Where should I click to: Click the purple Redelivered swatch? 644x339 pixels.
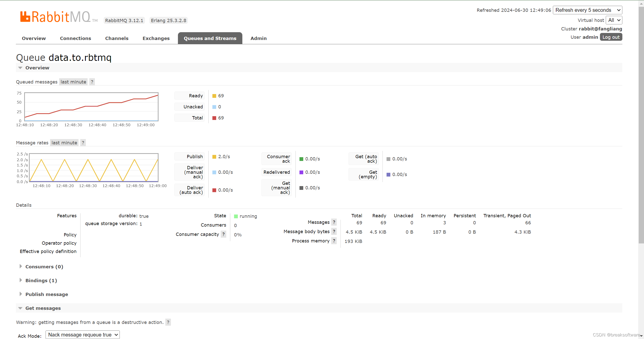[x=301, y=172]
